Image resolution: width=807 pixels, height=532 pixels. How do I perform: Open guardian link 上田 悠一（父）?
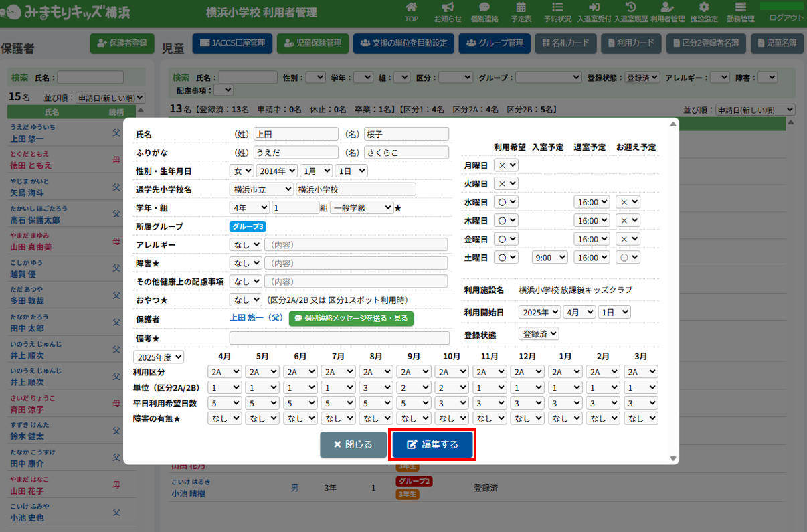(x=256, y=319)
